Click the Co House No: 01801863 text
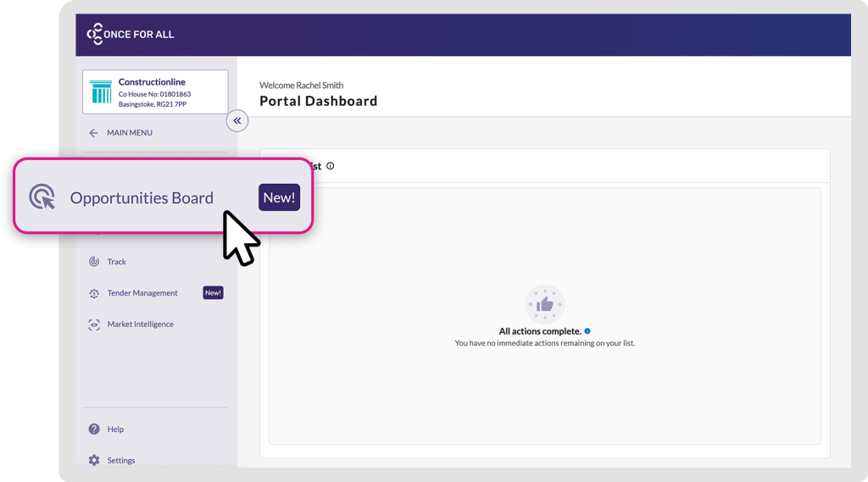Screen dimensions: 868x482 point(154,94)
